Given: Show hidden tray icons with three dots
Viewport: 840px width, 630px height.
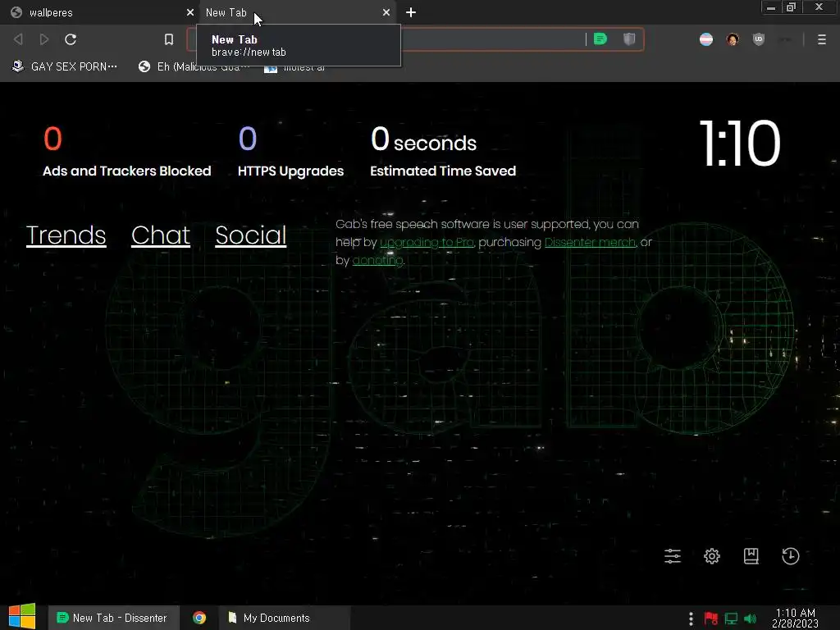Looking at the screenshot, I should [x=691, y=619].
